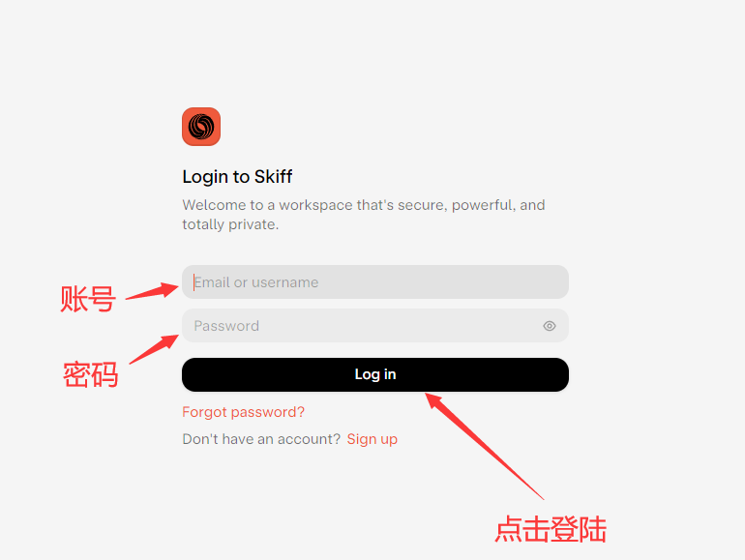The width and height of the screenshot is (745, 560).
Task: Click the black swirl inside the Skiff logo
Action: tap(201, 127)
